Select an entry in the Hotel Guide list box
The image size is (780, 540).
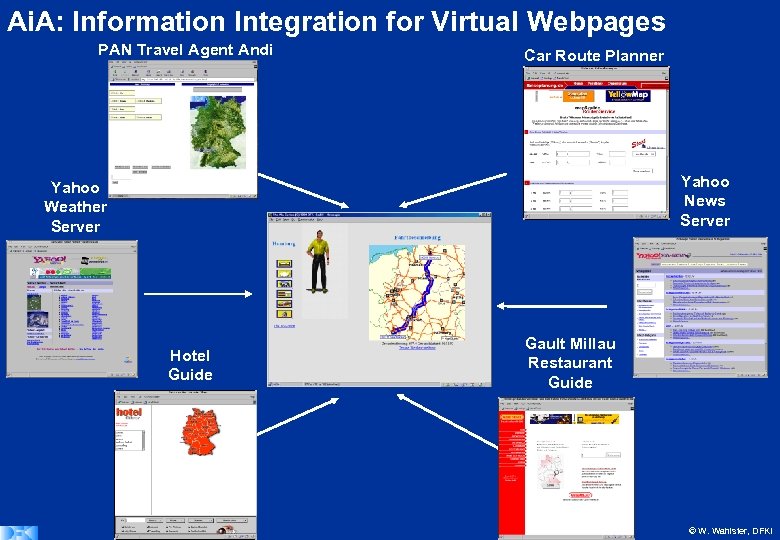point(128,440)
